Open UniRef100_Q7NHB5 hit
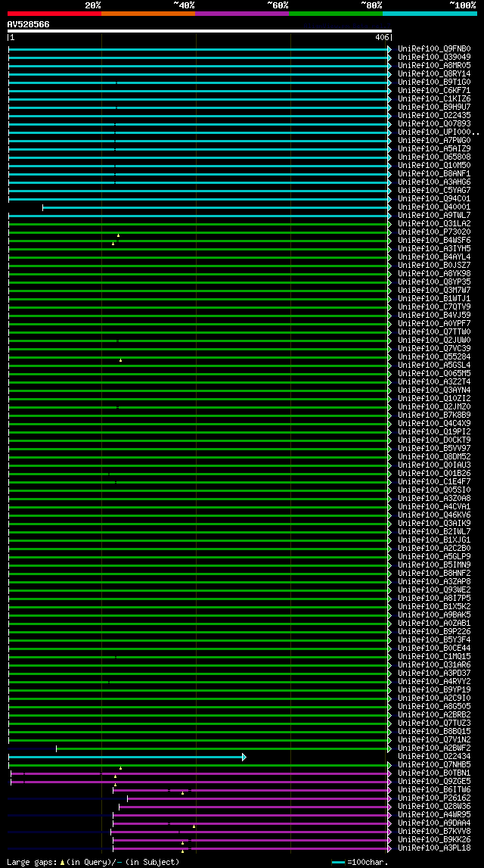This screenshot has height=868, width=484. click(x=434, y=765)
